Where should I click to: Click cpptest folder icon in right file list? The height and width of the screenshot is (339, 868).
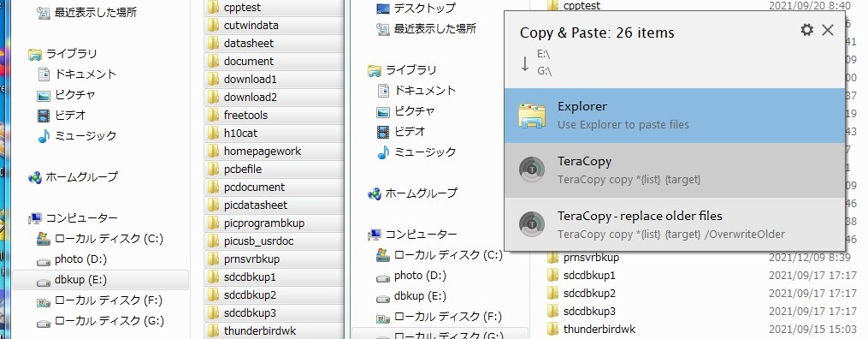(552, 5)
